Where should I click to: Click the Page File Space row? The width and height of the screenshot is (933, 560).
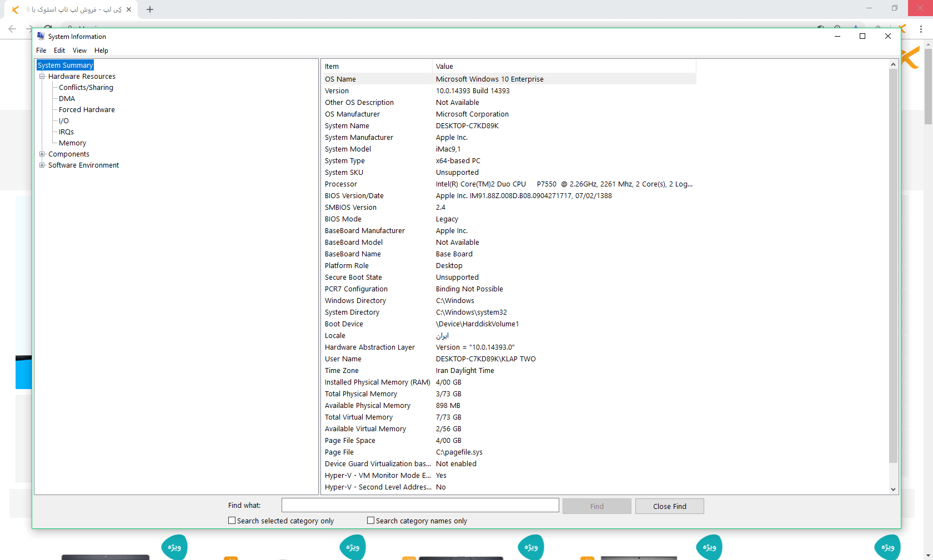click(x=509, y=441)
